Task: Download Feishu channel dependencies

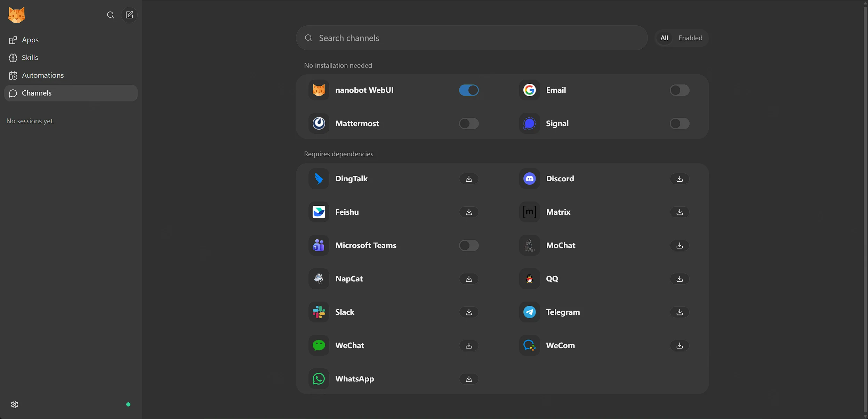Action: pyautogui.click(x=469, y=212)
